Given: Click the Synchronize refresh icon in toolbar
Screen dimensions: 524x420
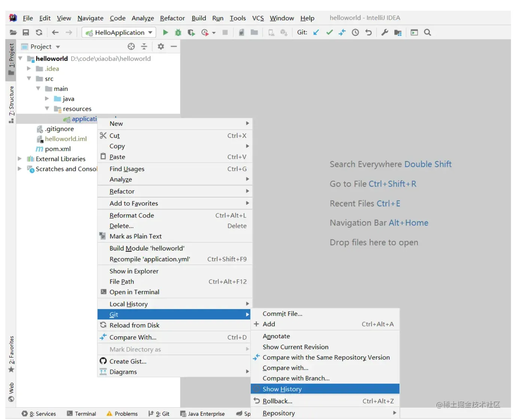Looking at the screenshot, I should 39,33.
